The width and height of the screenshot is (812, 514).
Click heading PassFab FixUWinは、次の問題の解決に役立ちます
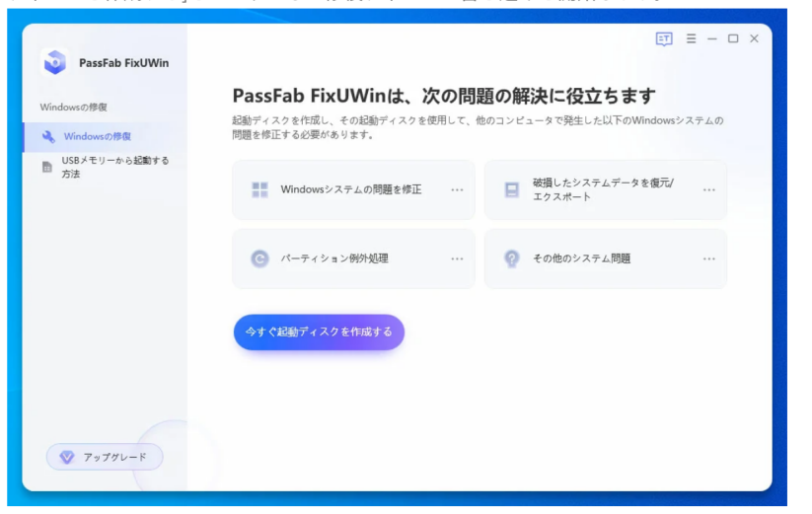pos(444,96)
